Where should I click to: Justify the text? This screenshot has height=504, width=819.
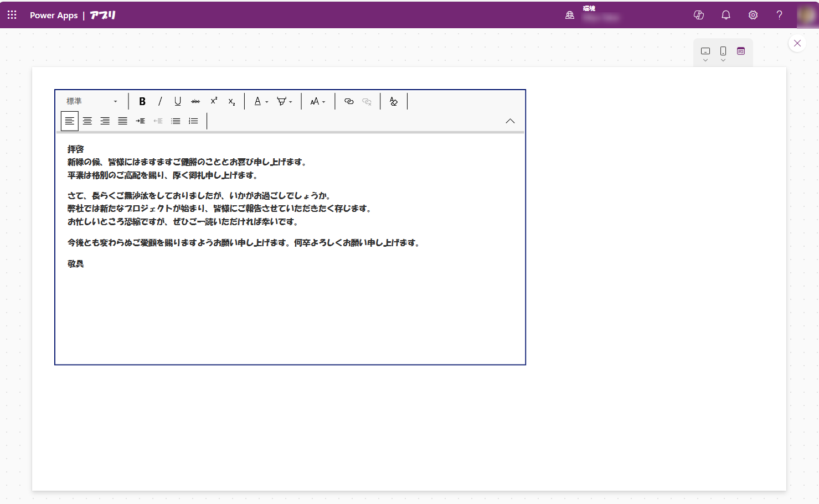point(123,121)
